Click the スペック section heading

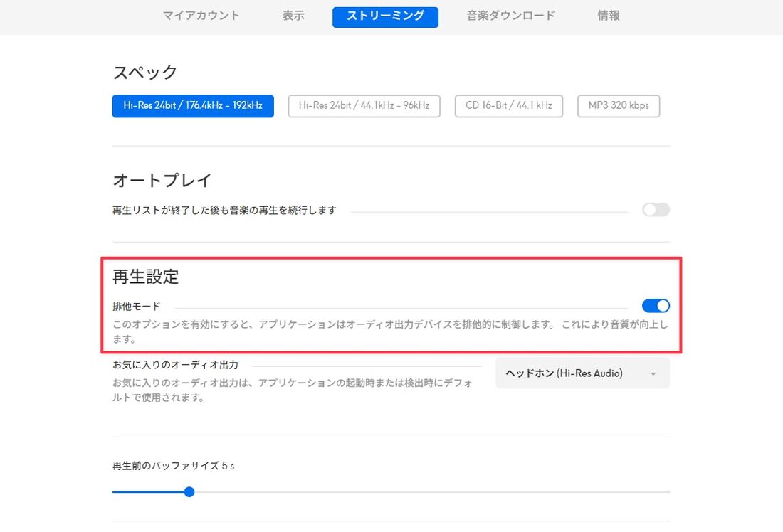click(x=144, y=72)
